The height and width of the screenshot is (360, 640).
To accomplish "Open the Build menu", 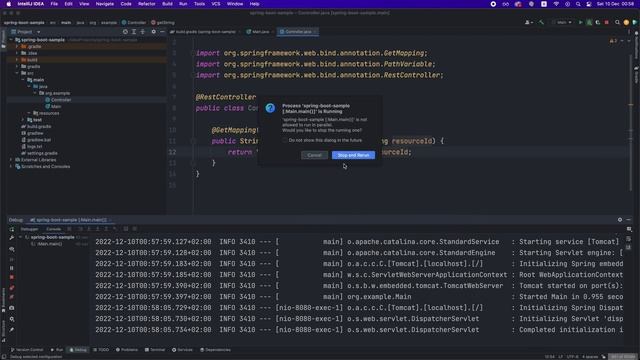I will (x=167, y=4).
